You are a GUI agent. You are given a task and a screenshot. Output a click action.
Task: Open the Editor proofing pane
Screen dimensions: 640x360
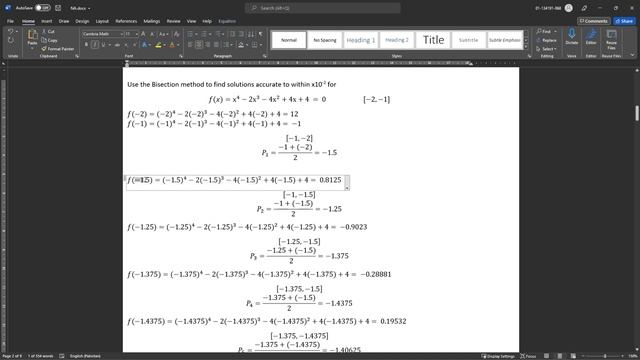point(591,36)
